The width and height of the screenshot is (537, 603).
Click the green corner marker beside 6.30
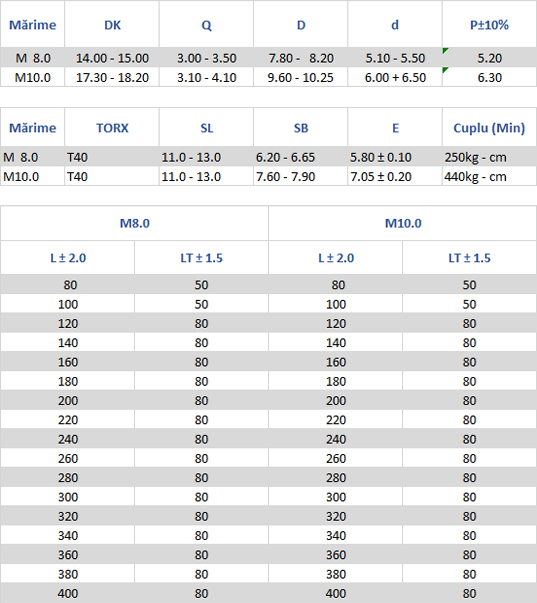click(445, 70)
